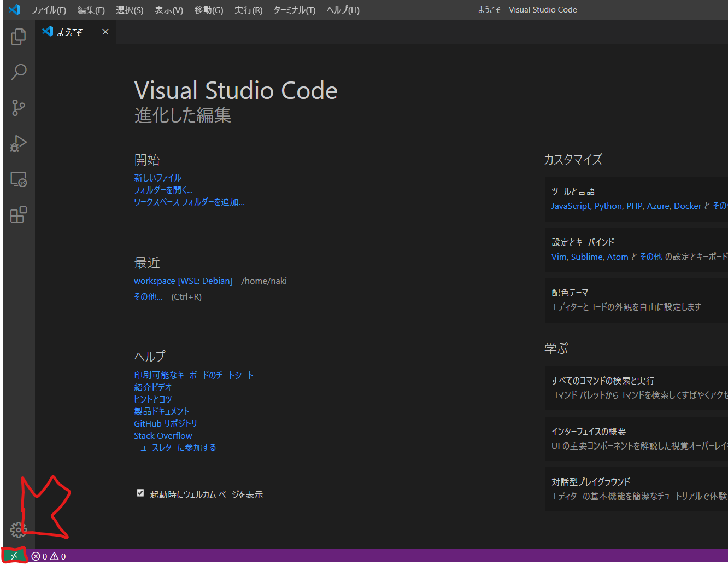Screen dimensions: 728x565
Task: Open the 表示(V) menu
Action: (x=169, y=10)
